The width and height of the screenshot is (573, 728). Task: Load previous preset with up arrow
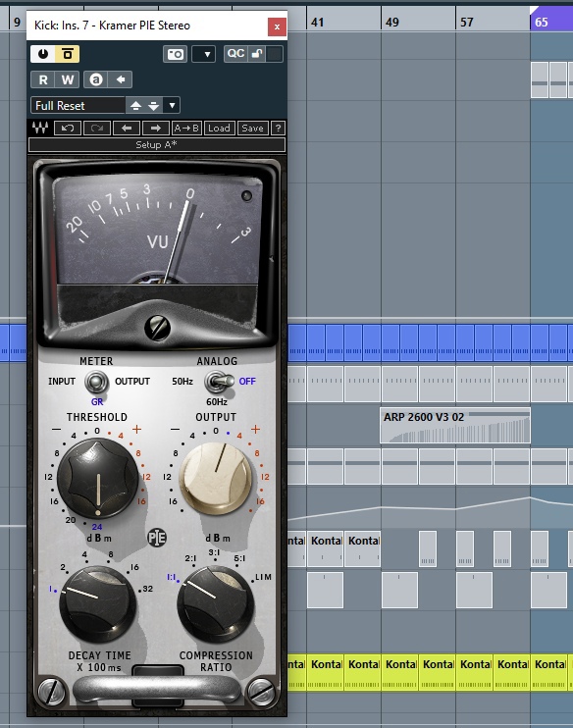click(x=135, y=105)
